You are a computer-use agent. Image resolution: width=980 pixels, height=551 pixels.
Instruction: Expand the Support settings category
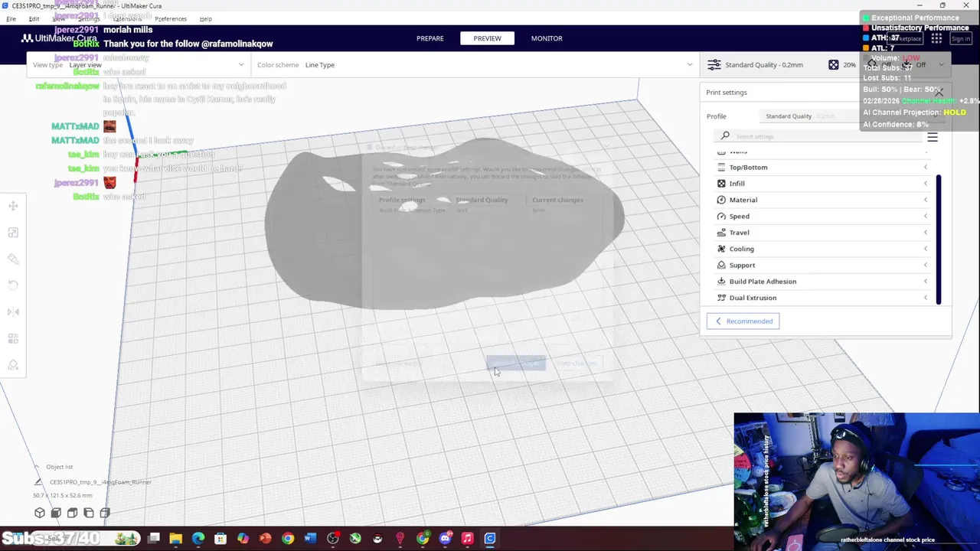[x=824, y=265]
